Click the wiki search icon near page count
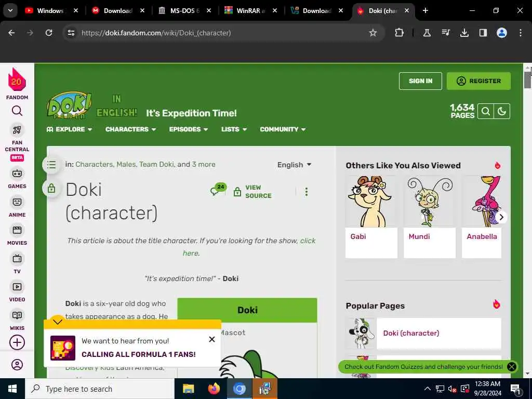The height and width of the screenshot is (399, 532). pyautogui.click(x=486, y=111)
